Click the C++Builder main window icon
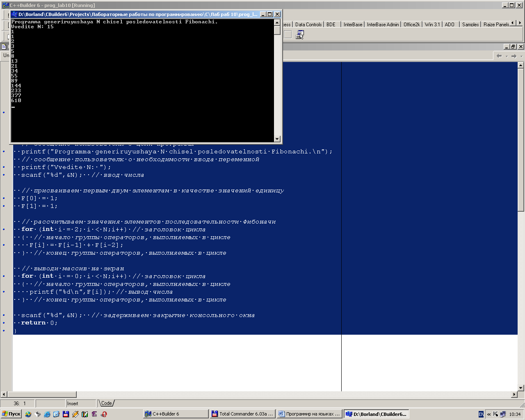 (x=5, y=5)
